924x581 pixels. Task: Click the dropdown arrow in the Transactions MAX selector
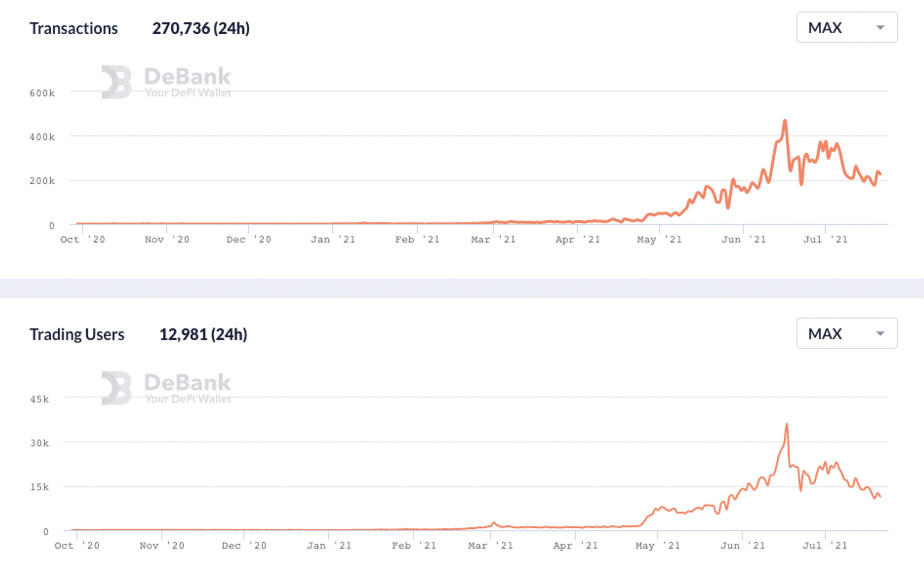tap(880, 28)
